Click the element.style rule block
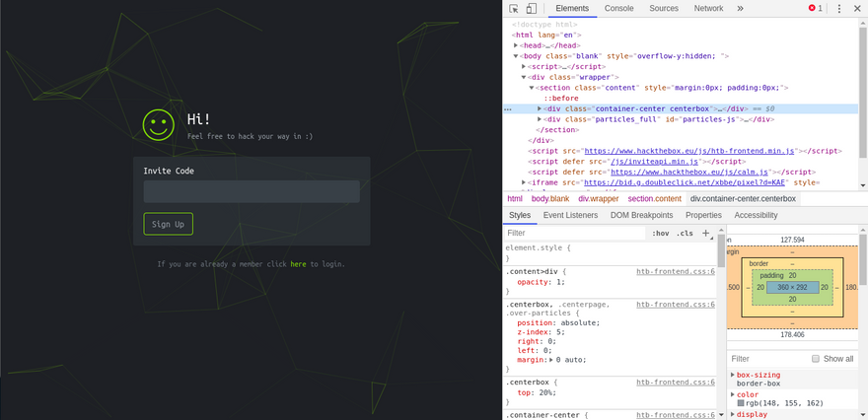 tap(610, 252)
